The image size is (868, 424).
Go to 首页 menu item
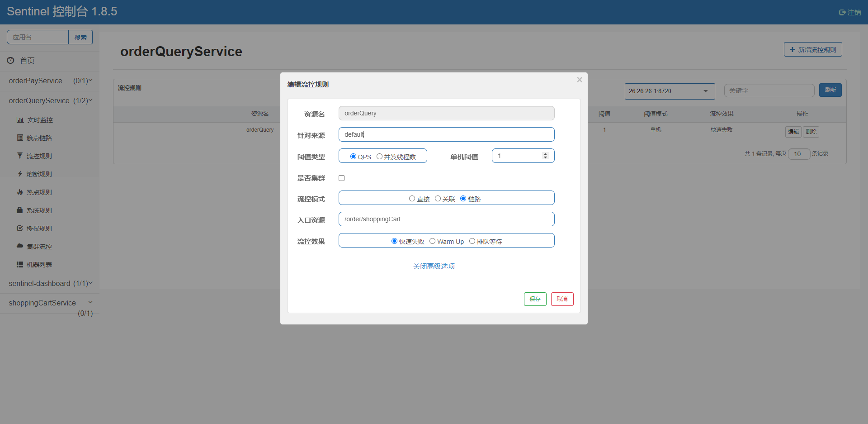(x=27, y=61)
